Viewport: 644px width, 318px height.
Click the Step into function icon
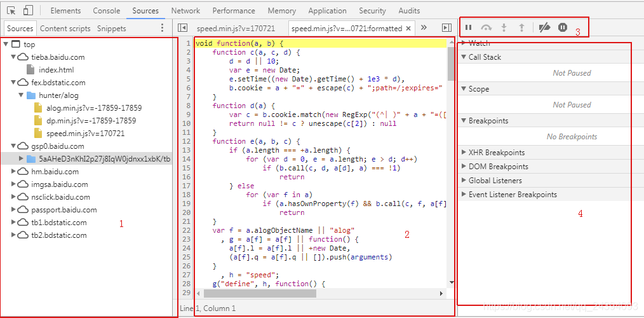pyautogui.click(x=504, y=27)
